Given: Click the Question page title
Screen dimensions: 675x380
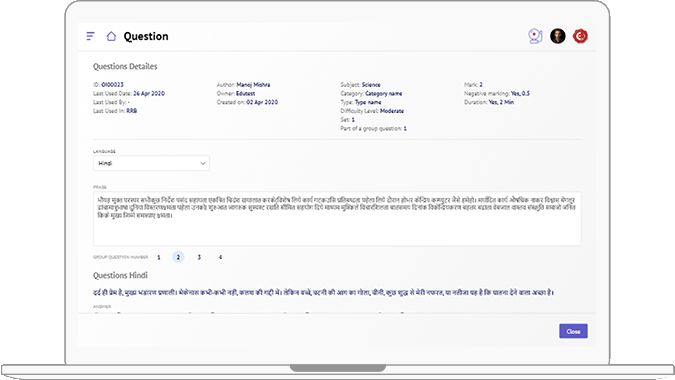Looking at the screenshot, I should [x=146, y=36].
